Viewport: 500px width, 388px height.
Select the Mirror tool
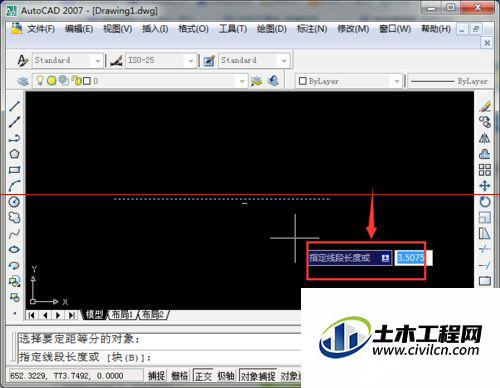point(485,138)
